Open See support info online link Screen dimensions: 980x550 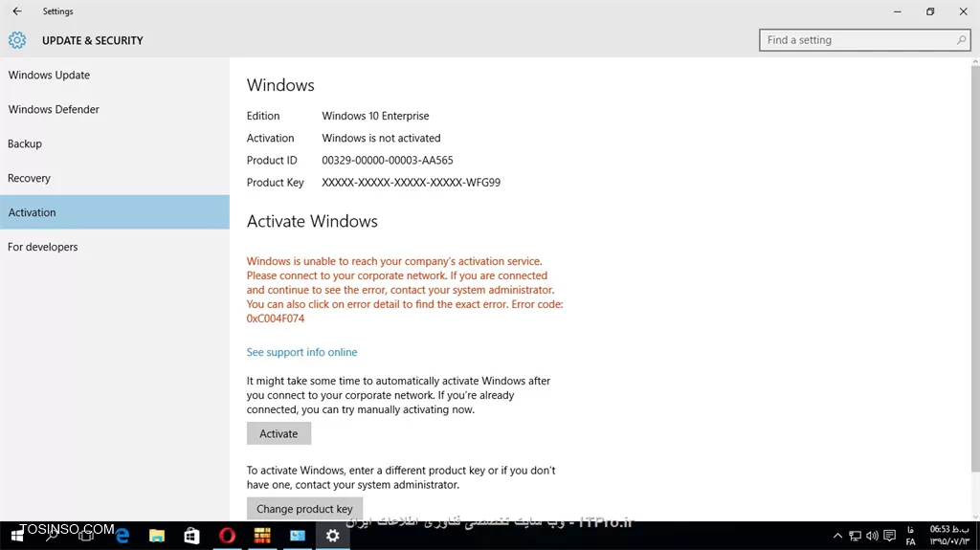tap(301, 352)
